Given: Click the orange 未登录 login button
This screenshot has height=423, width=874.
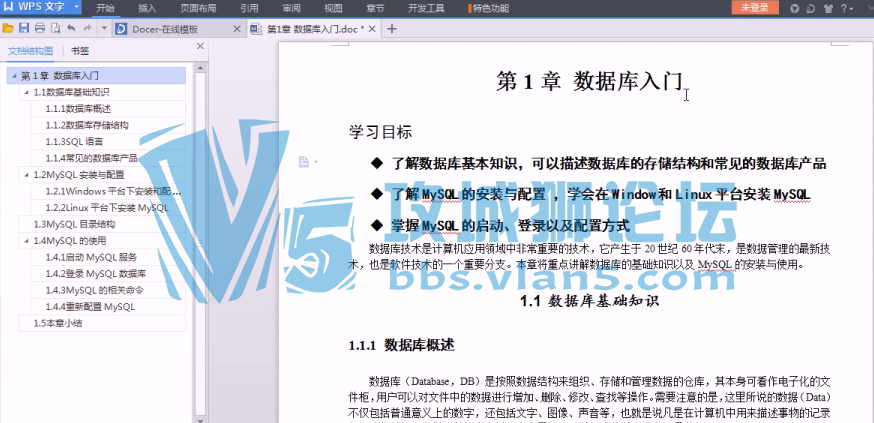Looking at the screenshot, I should point(755,7).
